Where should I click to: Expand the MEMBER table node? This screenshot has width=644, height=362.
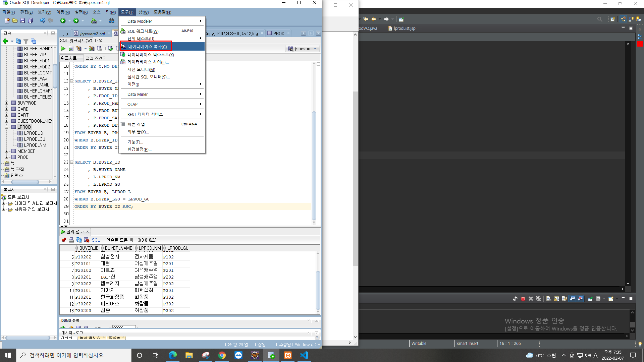pos(6,151)
